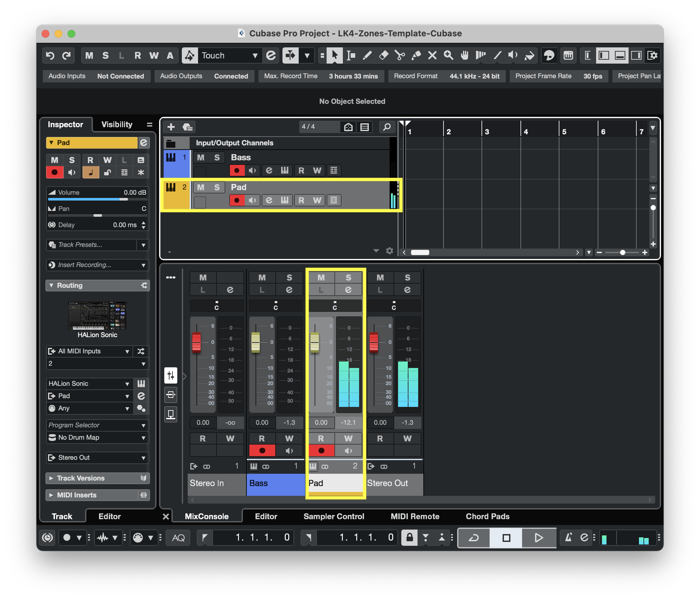Open Edit Channel Settings beside Pad header
700x599 pixels.
pos(144,143)
